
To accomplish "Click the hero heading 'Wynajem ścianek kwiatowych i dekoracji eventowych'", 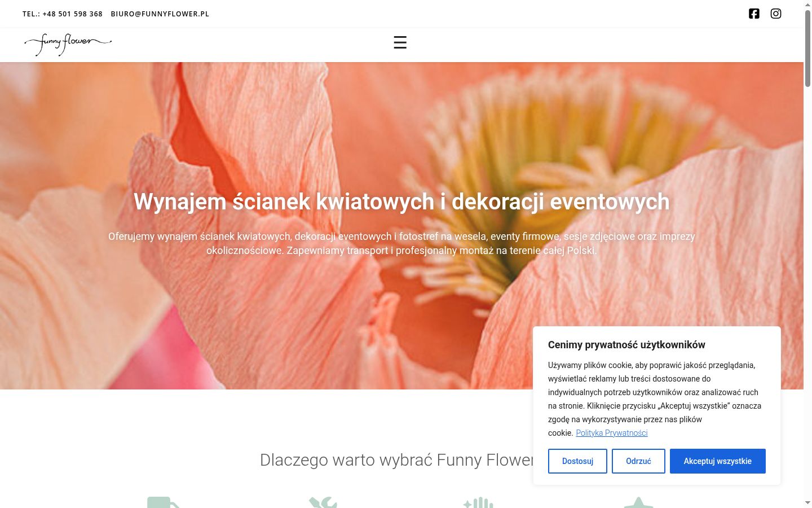I will click(x=401, y=202).
